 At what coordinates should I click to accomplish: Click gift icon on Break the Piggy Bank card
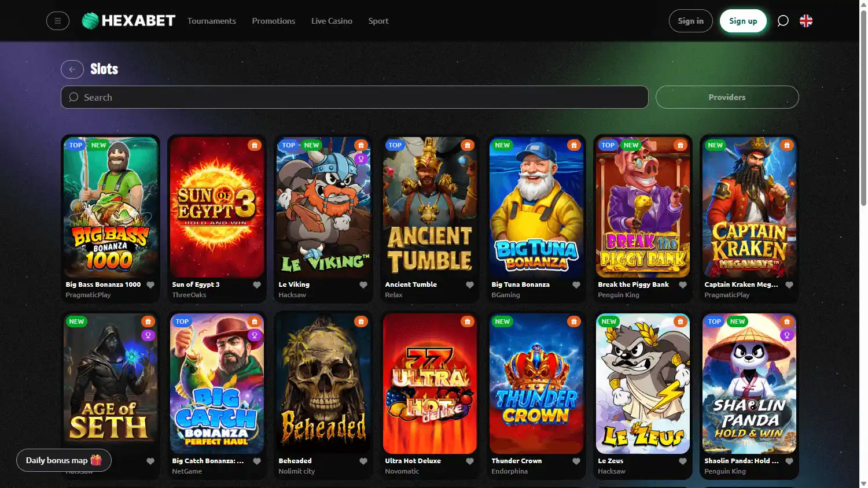681,145
